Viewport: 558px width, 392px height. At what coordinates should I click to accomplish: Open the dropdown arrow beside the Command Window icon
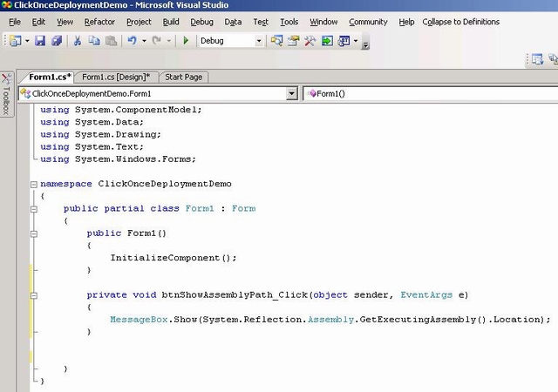(356, 41)
